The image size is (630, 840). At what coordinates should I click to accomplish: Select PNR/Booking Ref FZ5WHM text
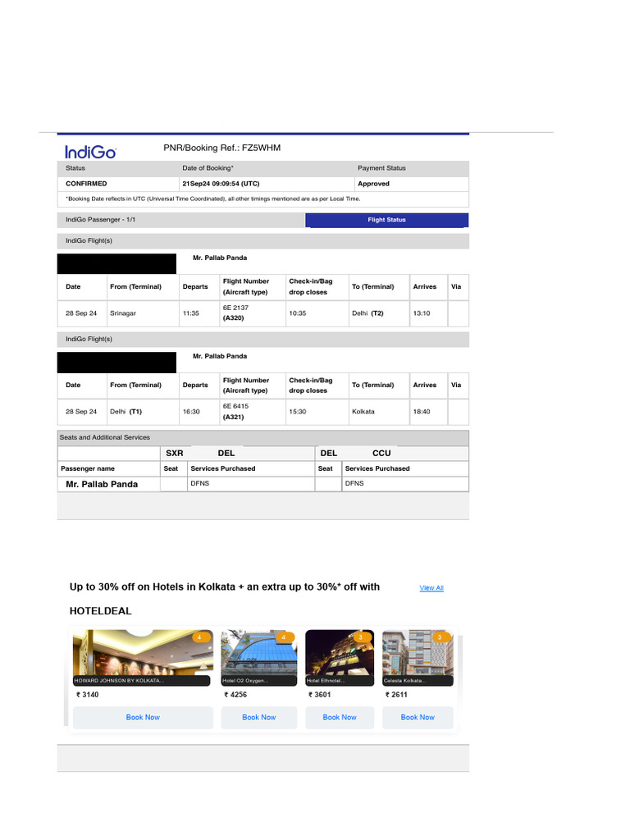(x=221, y=148)
